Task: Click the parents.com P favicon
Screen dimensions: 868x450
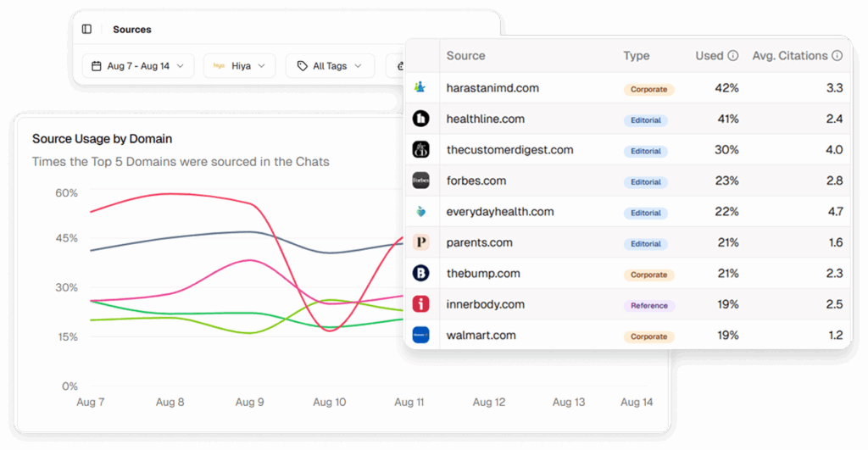Action: [x=420, y=242]
